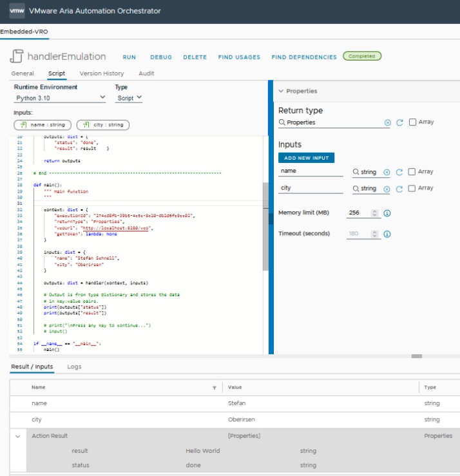Click the Value column header
The width and height of the screenshot is (460, 476).
point(235,388)
